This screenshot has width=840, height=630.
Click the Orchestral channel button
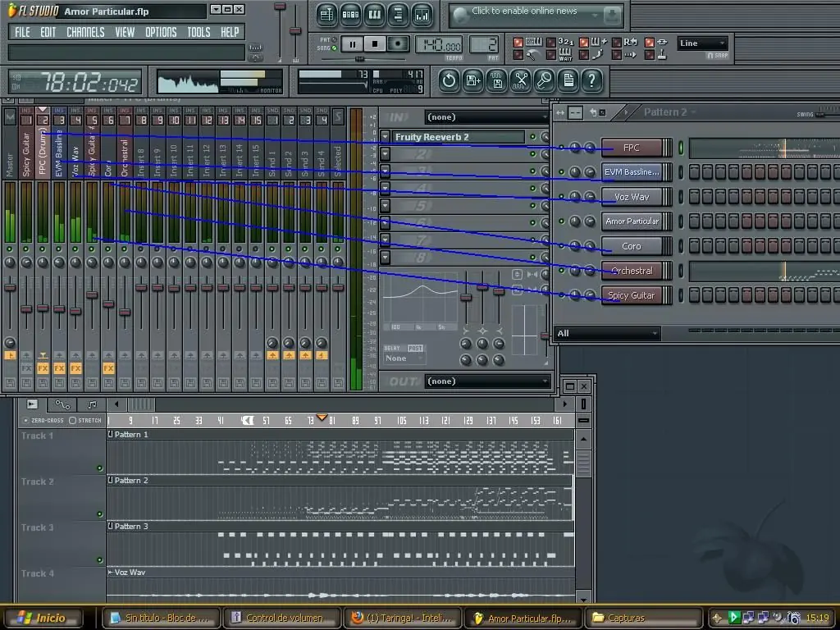pyautogui.click(x=632, y=271)
